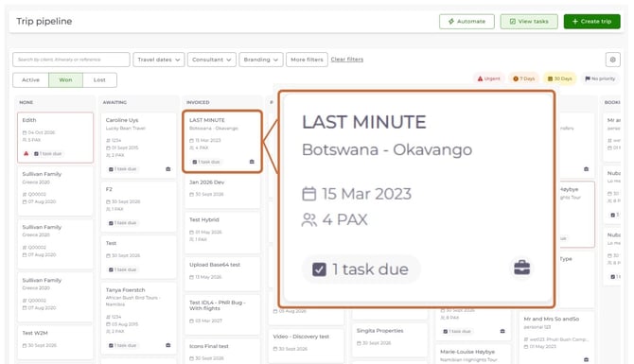Switch to the Active tab
634x364 pixels.
tap(30, 80)
